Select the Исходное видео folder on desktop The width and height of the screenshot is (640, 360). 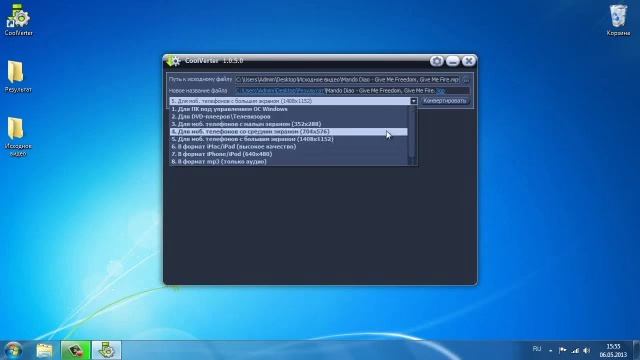pos(18,137)
